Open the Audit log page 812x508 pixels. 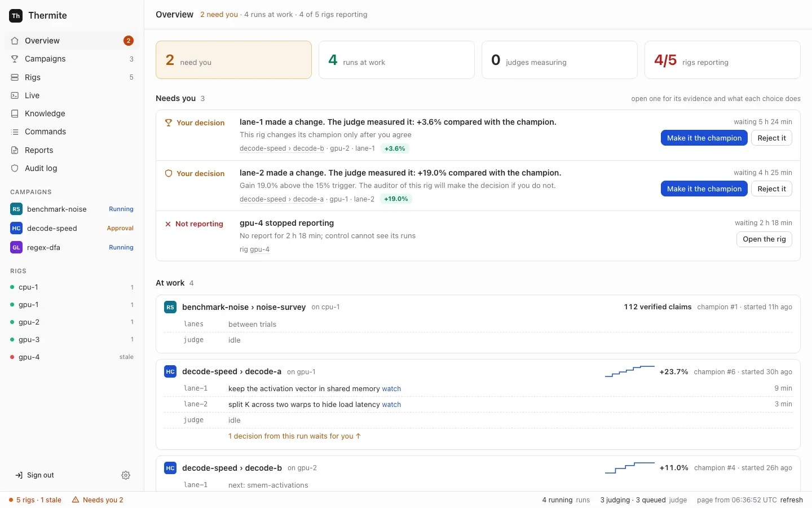click(72, 168)
